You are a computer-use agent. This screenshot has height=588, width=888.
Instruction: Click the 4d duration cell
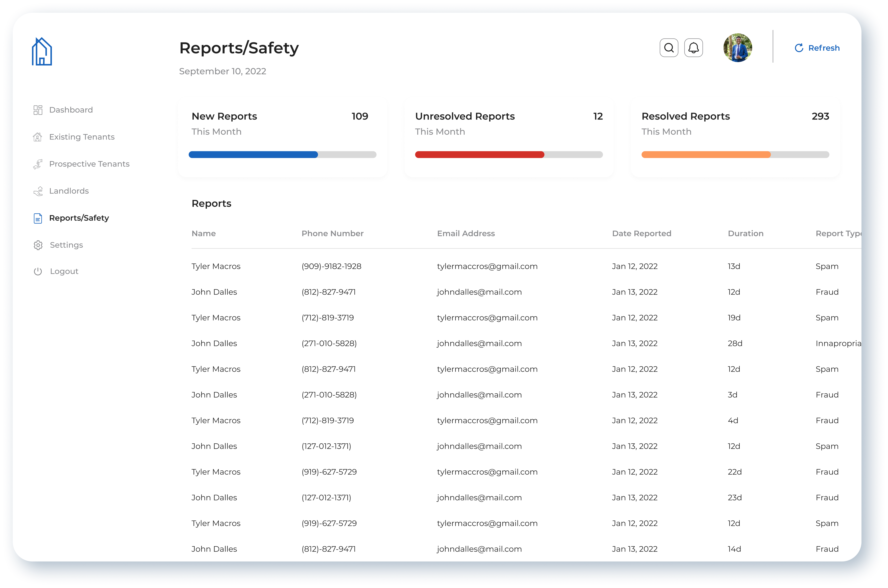[x=733, y=420]
